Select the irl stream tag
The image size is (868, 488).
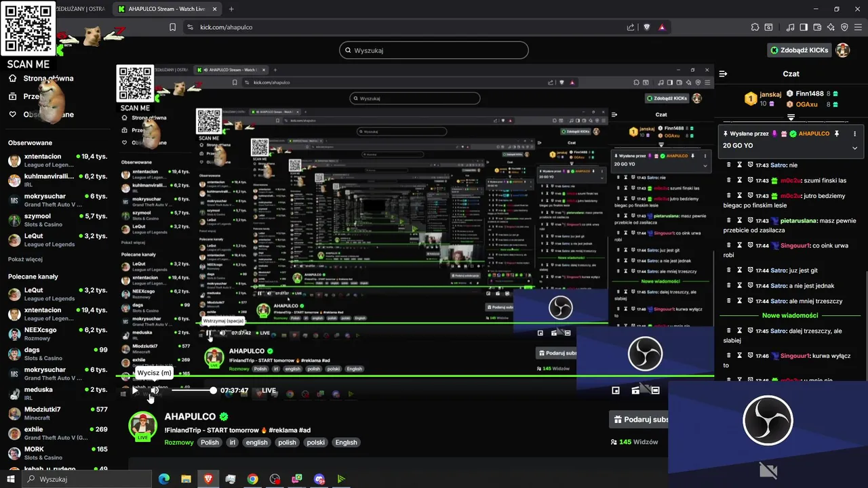(x=233, y=443)
